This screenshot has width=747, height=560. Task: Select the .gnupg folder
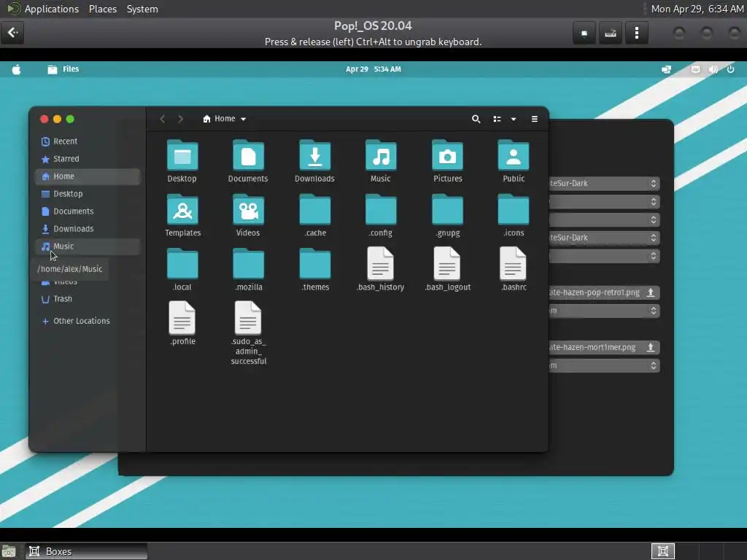click(447, 210)
